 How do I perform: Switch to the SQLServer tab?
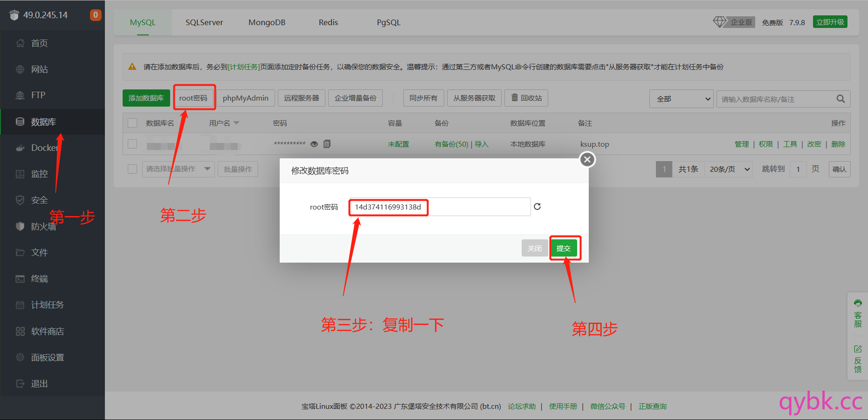coord(204,22)
